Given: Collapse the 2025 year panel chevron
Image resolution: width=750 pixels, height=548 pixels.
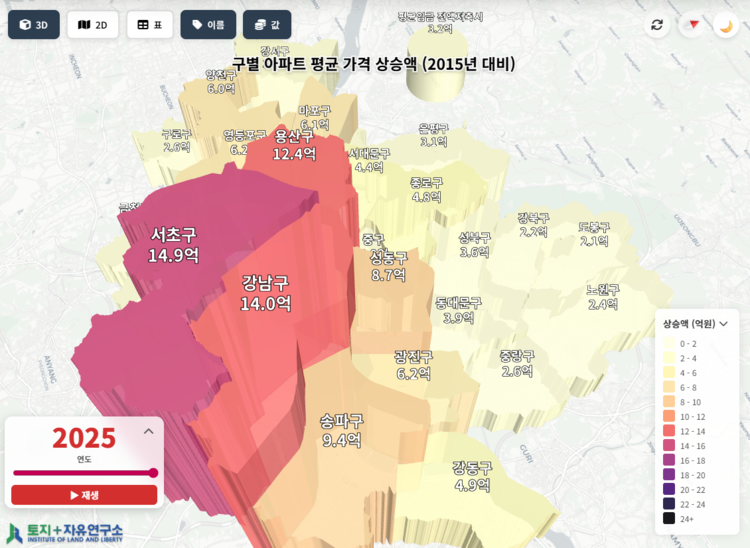Looking at the screenshot, I should coord(149,431).
